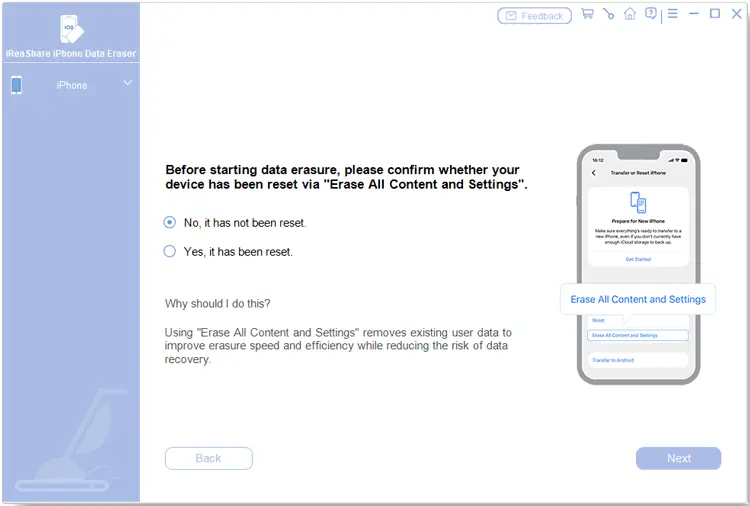Open the help question icon

[651, 14]
